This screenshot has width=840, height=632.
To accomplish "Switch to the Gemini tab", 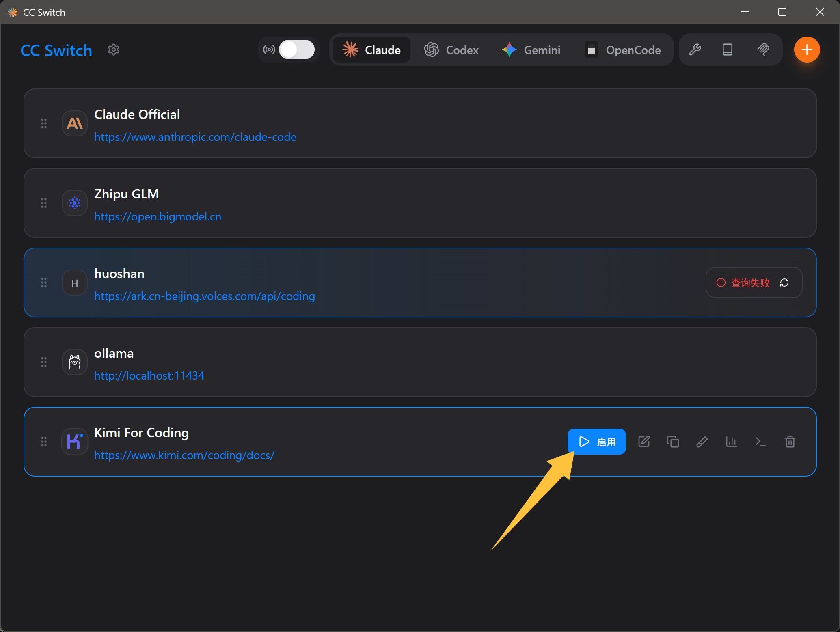I will pos(531,50).
